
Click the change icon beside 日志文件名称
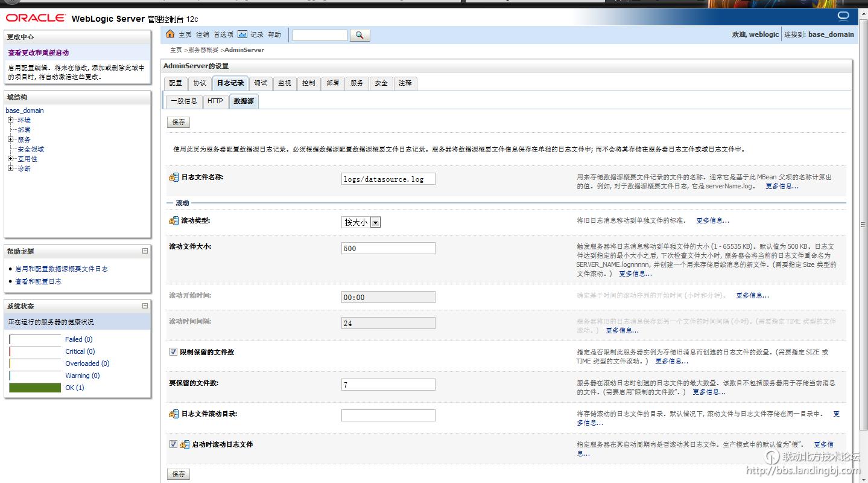(173, 179)
